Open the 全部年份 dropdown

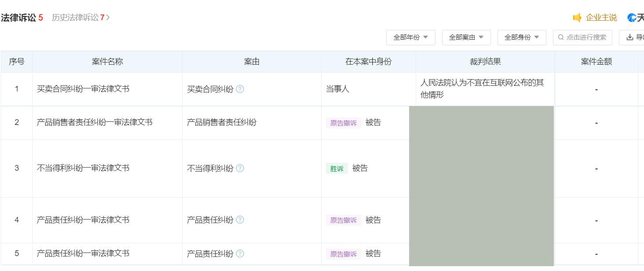(x=410, y=37)
